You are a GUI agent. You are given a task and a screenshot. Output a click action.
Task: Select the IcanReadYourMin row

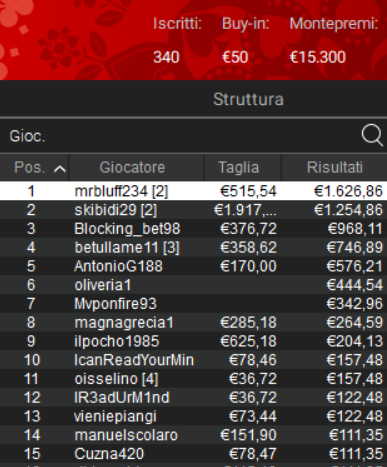193,360
